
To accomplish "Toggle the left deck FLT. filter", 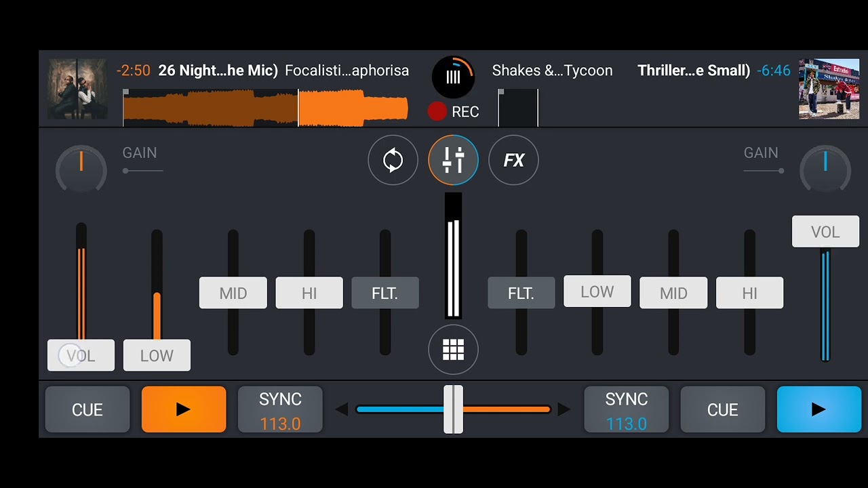I will pyautogui.click(x=385, y=293).
